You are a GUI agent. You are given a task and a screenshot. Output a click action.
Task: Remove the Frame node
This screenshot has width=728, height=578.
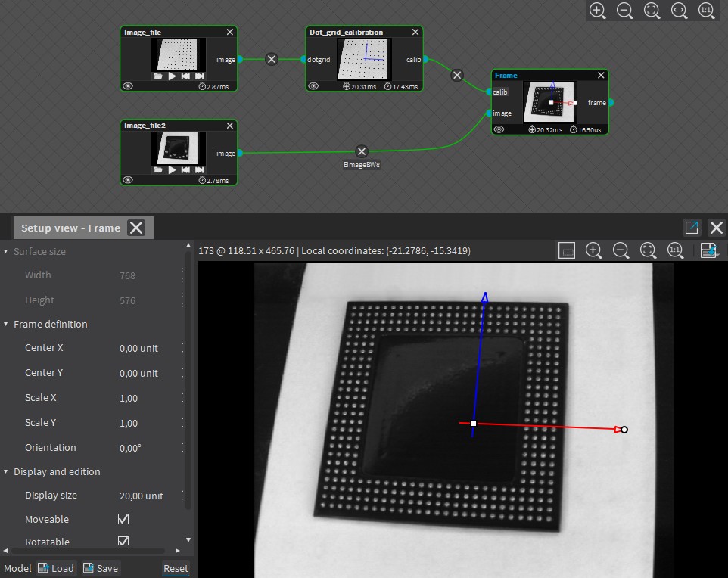[x=602, y=75]
